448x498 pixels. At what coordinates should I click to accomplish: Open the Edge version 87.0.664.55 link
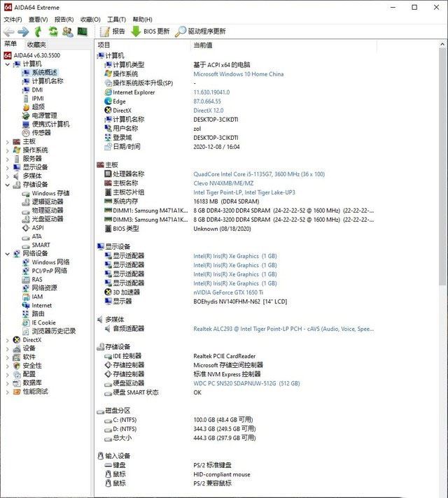click(207, 101)
